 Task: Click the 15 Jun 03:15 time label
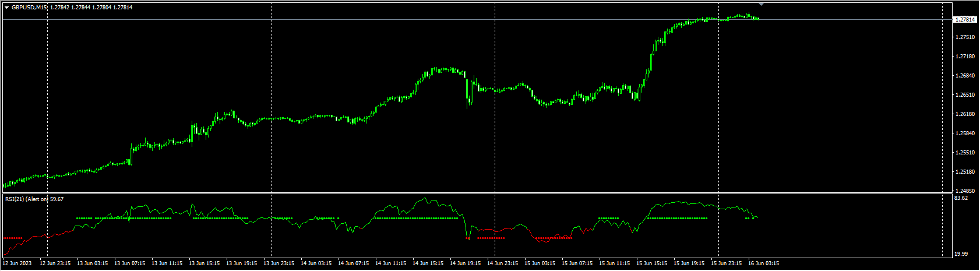540,263
